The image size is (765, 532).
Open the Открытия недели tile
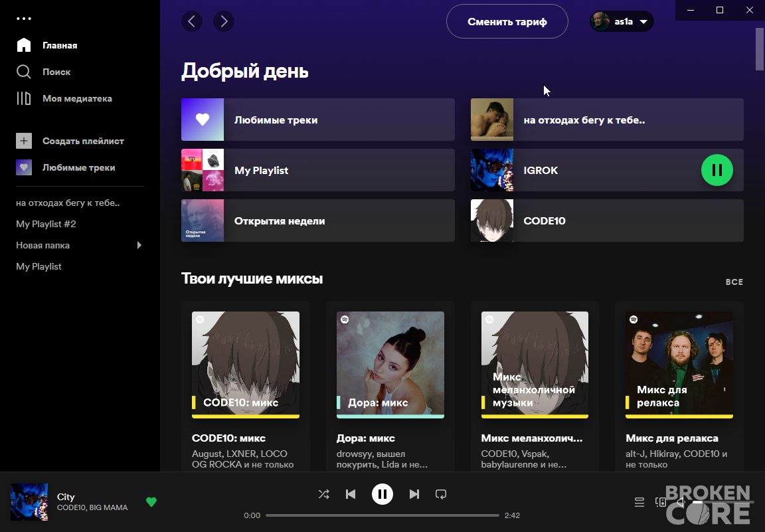(318, 221)
